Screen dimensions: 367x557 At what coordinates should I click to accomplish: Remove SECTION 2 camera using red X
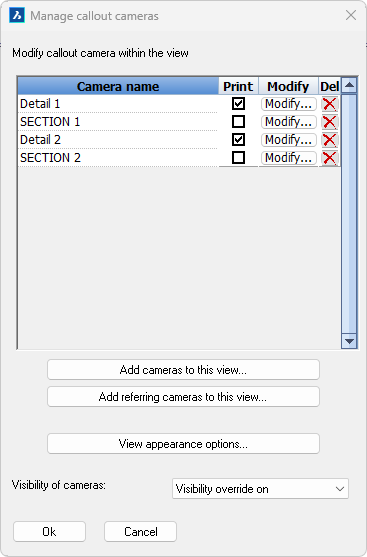[x=329, y=158]
